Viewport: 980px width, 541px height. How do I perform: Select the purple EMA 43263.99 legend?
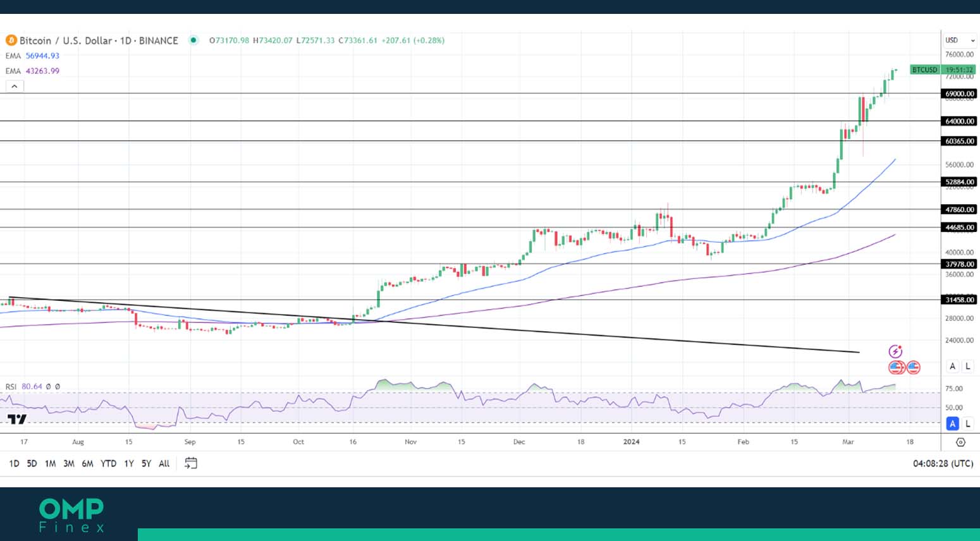coord(32,71)
